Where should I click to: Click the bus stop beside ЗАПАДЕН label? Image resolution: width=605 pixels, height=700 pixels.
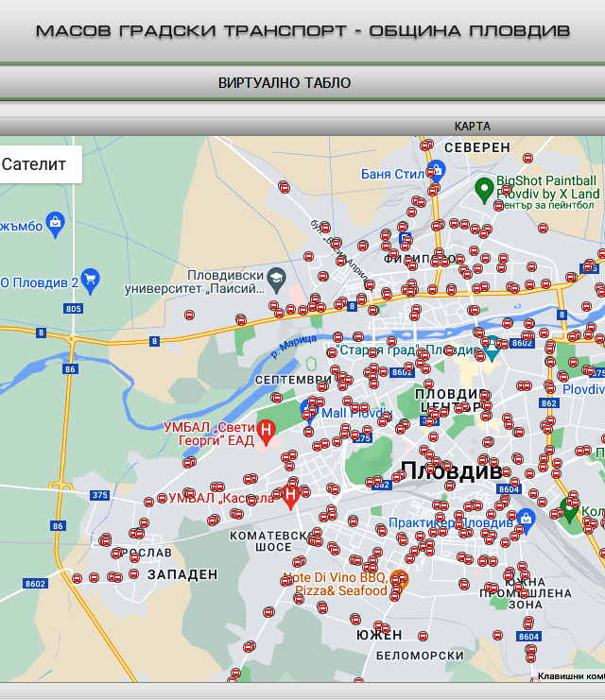[x=133, y=574]
